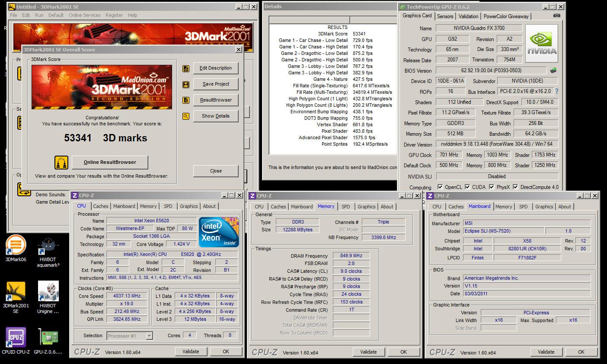Click the GPU-Z camera screenshot icon
Image resolution: width=607 pixels, height=364 pixels.
click(x=557, y=16)
